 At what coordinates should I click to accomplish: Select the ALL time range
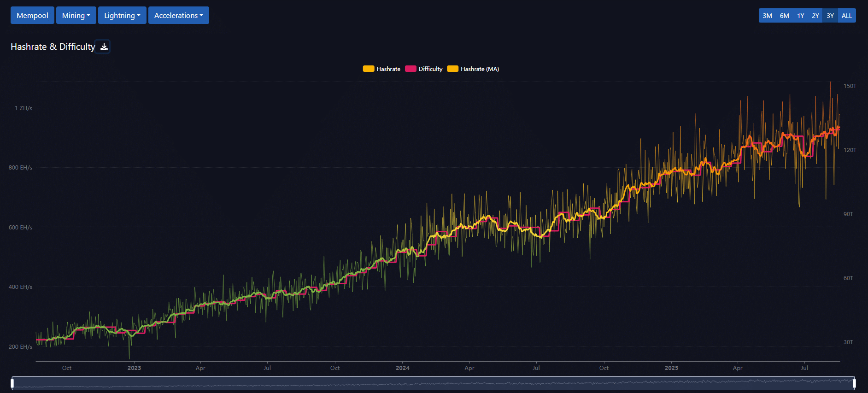[847, 16]
